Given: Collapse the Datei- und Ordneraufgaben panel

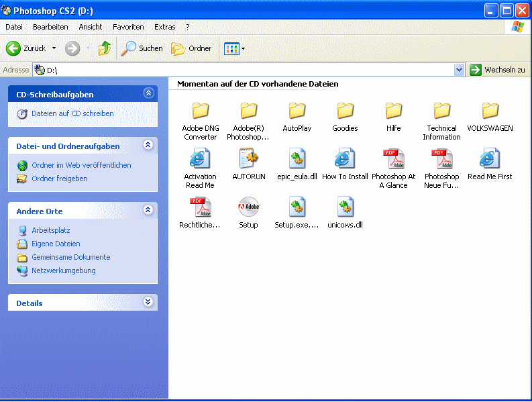Looking at the screenshot, I should 148,145.
